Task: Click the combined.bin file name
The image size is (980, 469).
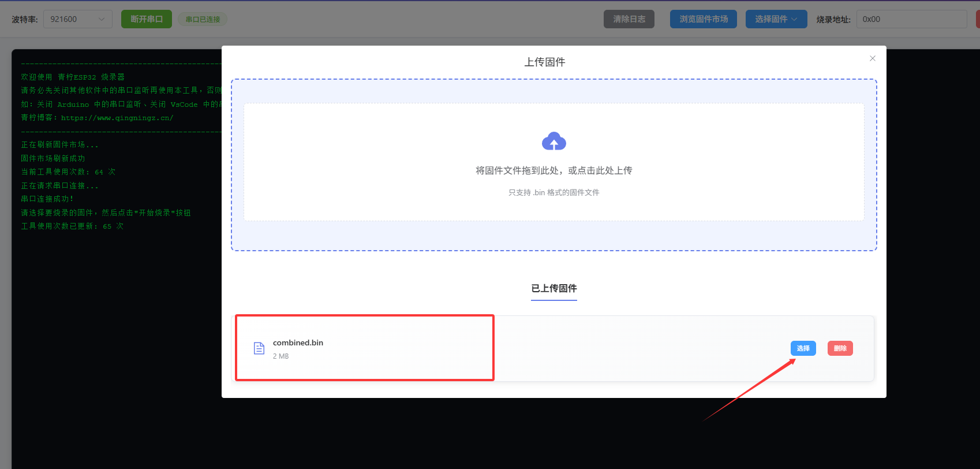Action: click(298, 343)
